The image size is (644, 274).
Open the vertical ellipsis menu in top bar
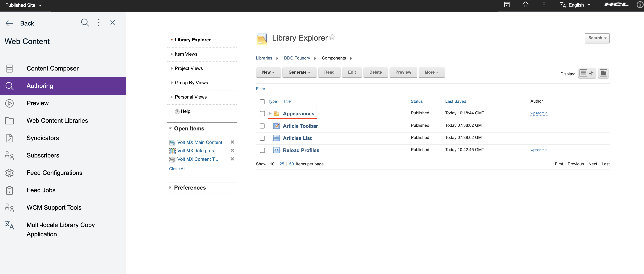pos(544,5)
